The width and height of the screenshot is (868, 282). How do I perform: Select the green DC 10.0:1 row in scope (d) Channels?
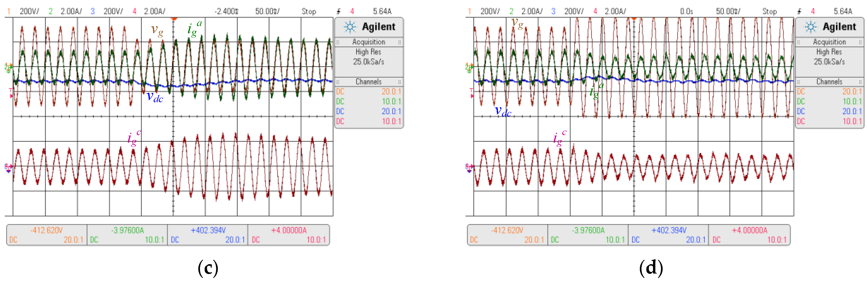coord(829,102)
